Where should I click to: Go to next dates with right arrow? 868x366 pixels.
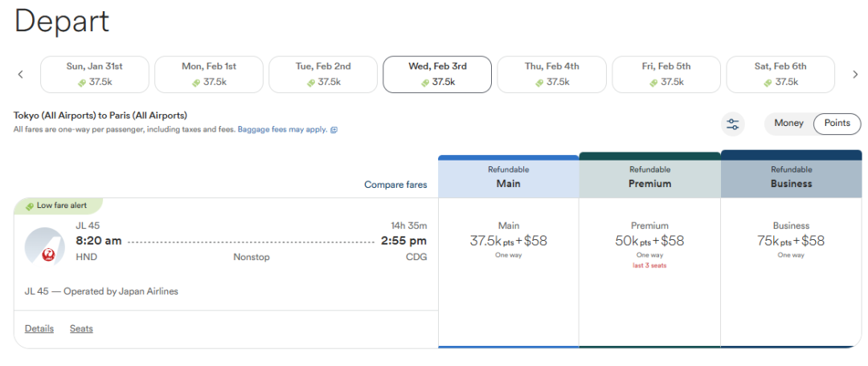click(854, 74)
